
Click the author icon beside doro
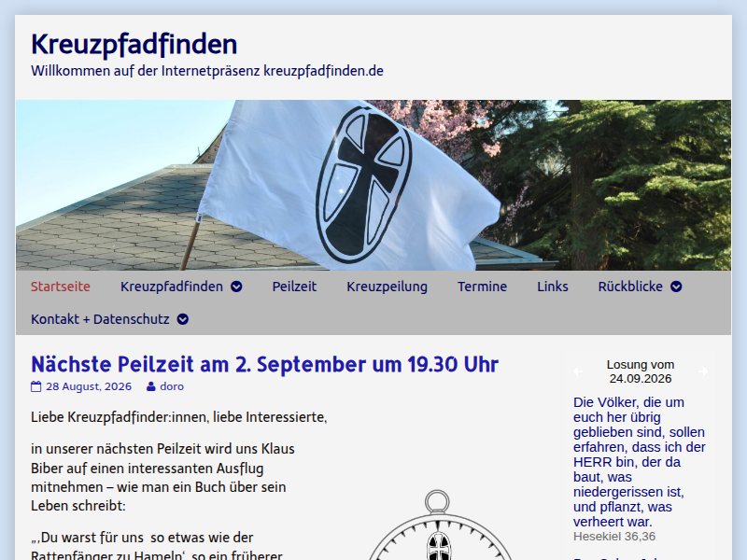[151, 386]
